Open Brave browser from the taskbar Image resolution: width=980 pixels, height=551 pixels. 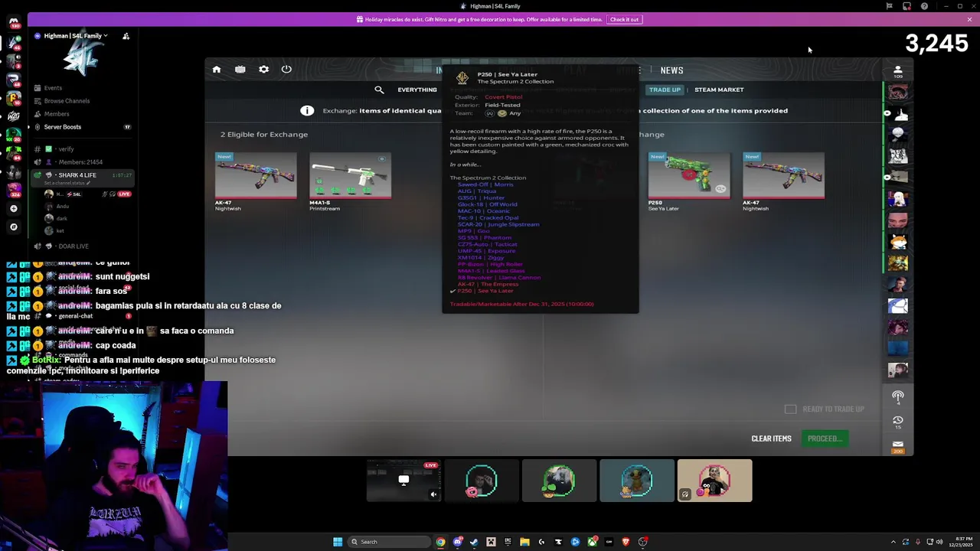pyautogui.click(x=626, y=542)
